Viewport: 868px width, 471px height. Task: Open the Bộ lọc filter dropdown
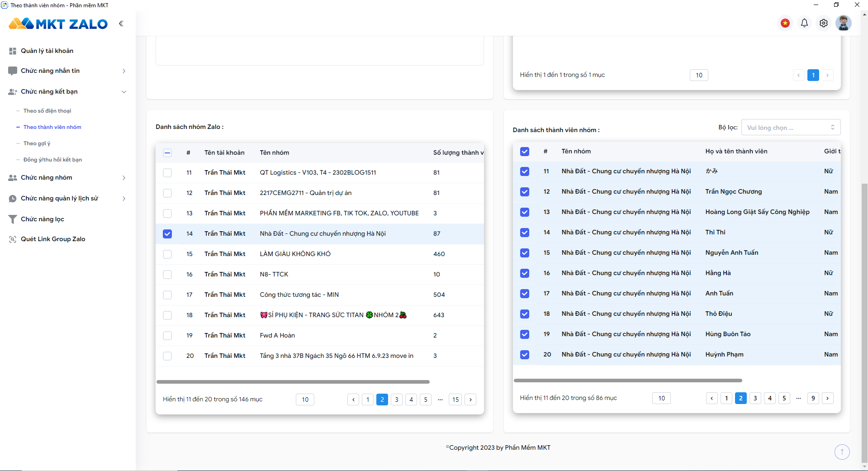click(790, 128)
